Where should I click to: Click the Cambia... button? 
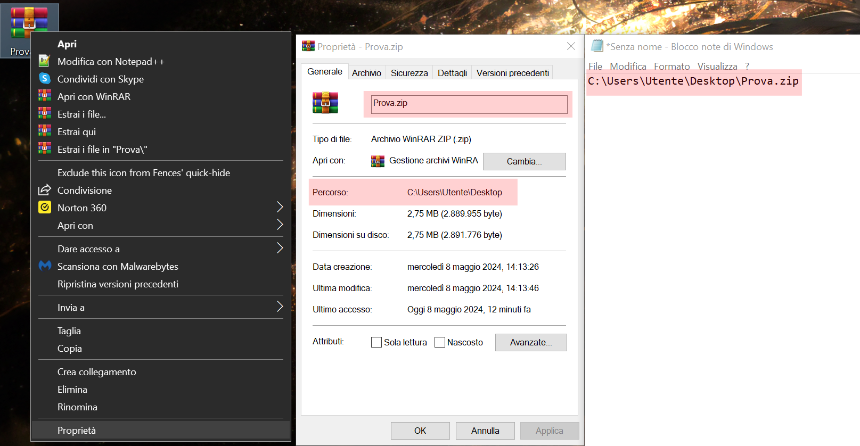(524, 161)
